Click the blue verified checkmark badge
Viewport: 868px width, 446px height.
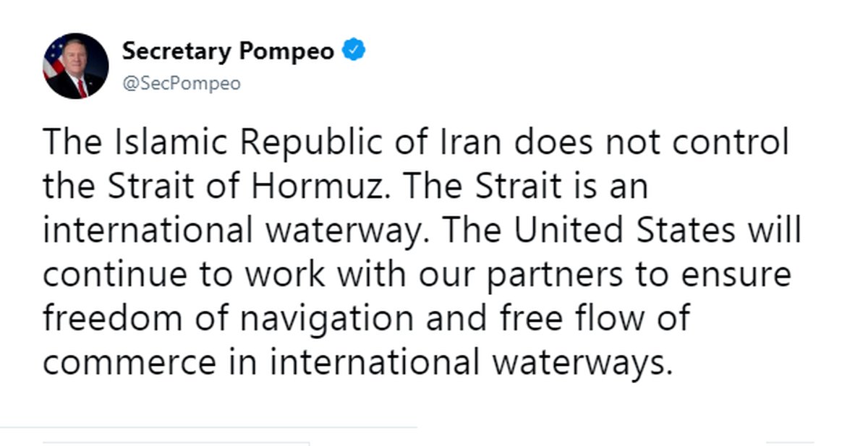point(354,51)
